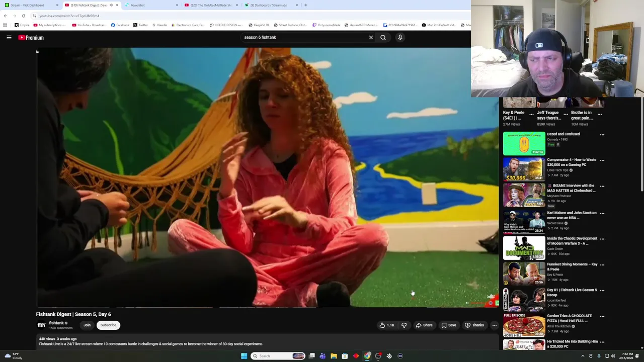The image size is (644, 362).
Task: Open the fishtank channel name link
Action: pyautogui.click(x=56, y=323)
